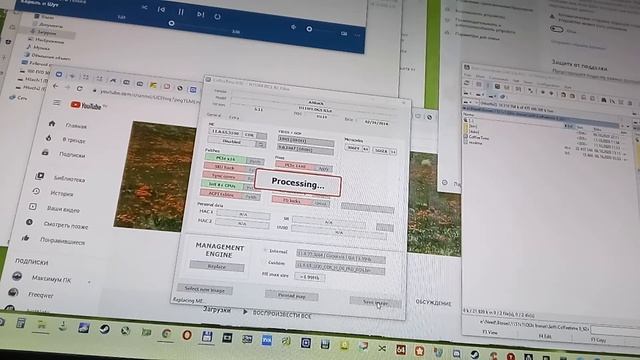Select Загрузки folder in Explorer tree
This screenshot has width=640, height=360.
[47, 32]
